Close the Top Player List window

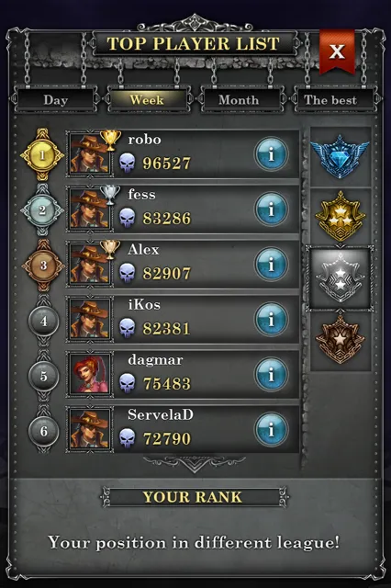coord(337,51)
